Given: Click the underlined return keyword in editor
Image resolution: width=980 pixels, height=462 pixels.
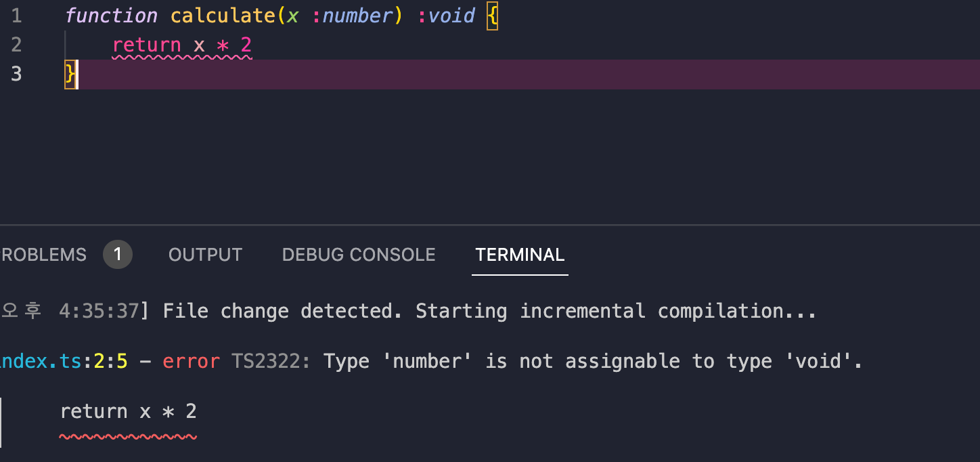Looking at the screenshot, I should pyautogui.click(x=147, y=45).
